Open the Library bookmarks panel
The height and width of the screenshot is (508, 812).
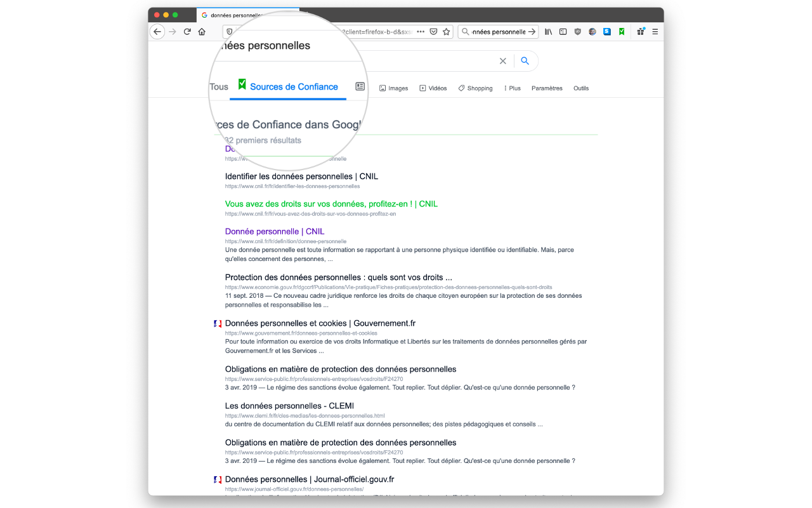[549, 32]
